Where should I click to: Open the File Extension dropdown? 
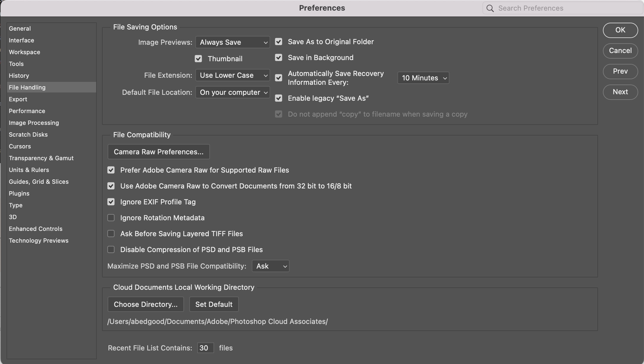tap(232, 75)
